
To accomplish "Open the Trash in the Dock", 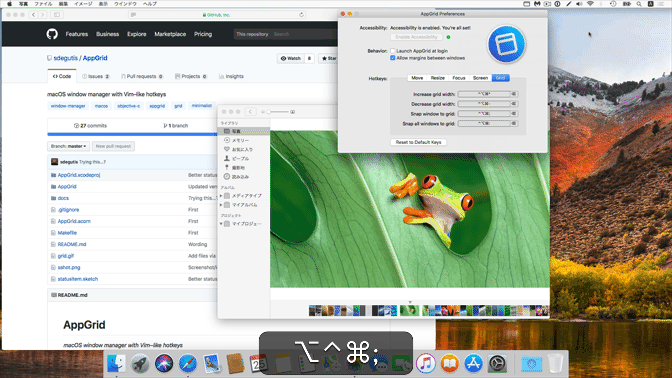I will [x=555, y=363].
